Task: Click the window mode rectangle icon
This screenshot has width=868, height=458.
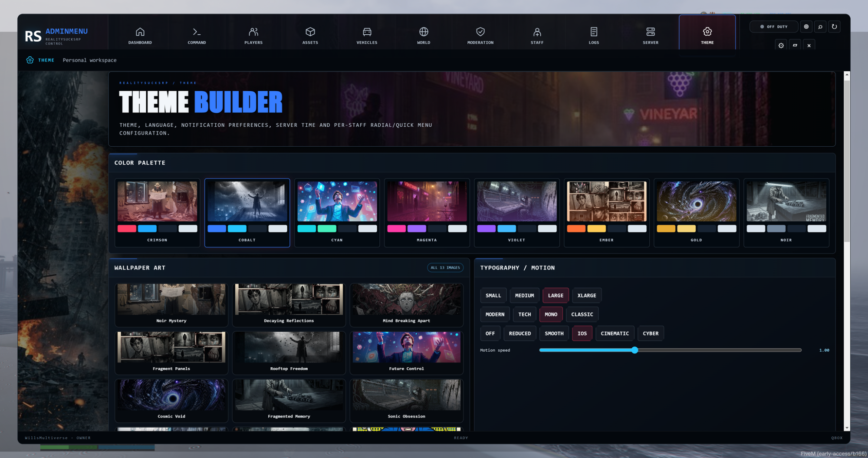Action: click(x=795, y=45)
